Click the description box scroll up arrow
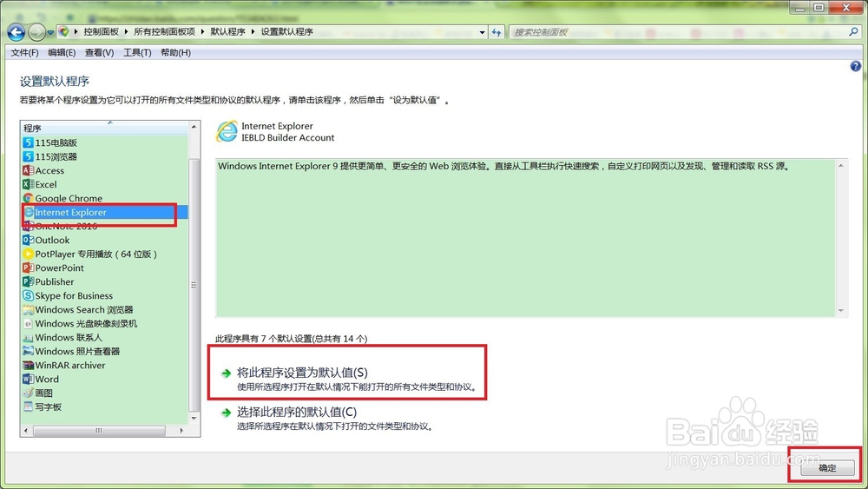Viewport: 868px width, 489px height. pos(841,166)
